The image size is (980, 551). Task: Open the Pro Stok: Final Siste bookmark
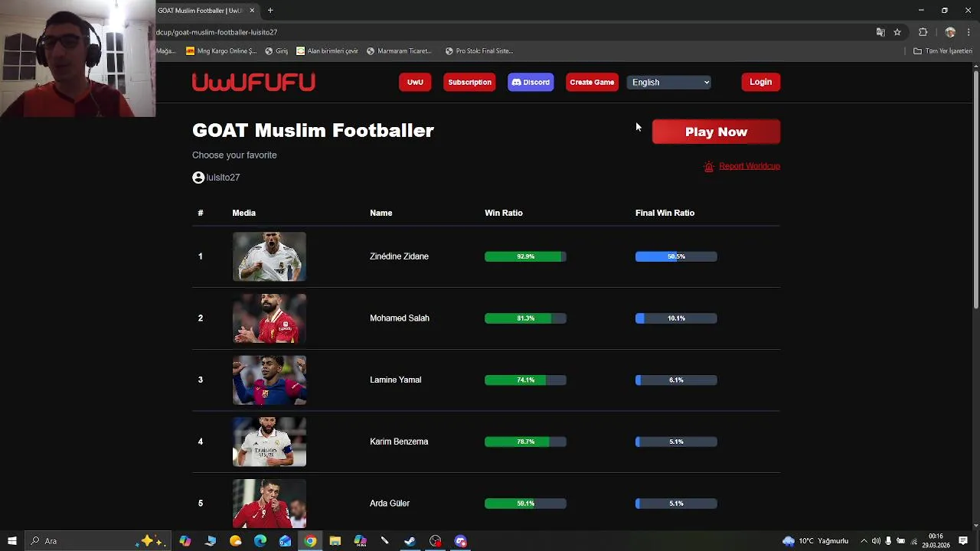tap(479, 51)
